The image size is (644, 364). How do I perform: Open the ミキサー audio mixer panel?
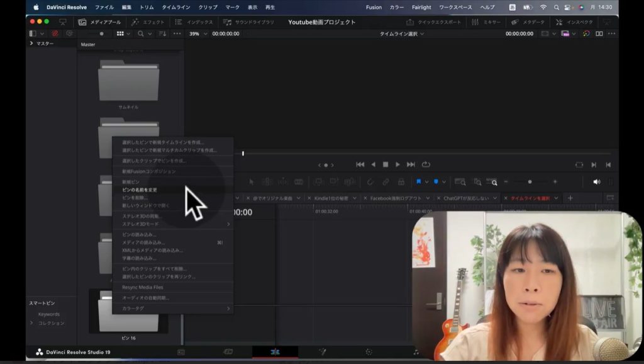point(486,22)
